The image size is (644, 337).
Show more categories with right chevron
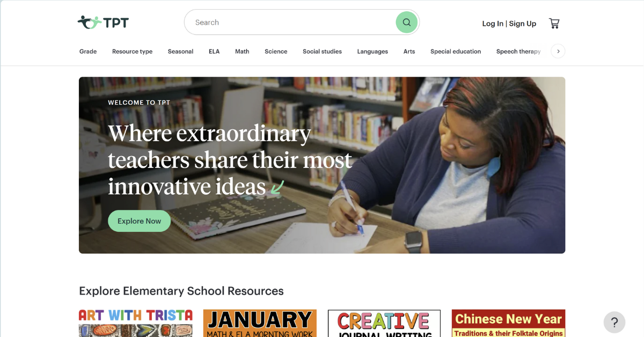pos(558,52)
